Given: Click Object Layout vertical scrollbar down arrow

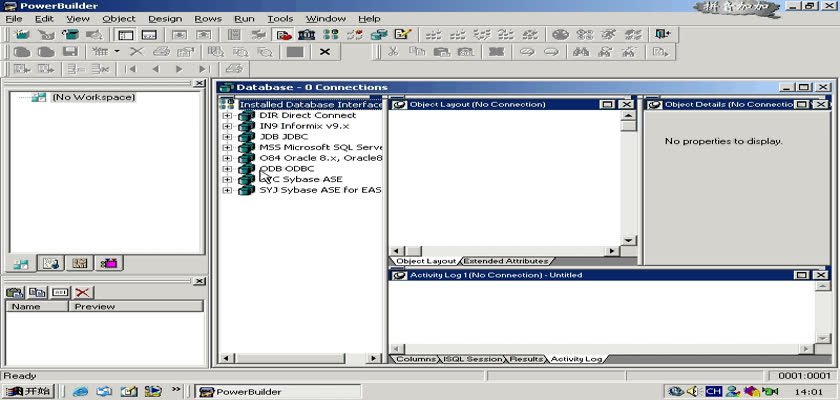Looking at the screenshot, I should [x=628, y=240].
